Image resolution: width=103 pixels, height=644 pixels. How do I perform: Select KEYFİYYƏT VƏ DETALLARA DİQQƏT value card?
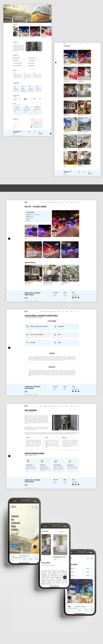tap(38, 335)
